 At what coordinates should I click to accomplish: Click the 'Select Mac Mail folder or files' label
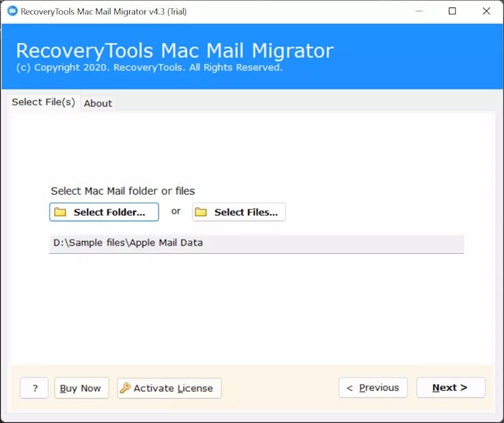123,191
